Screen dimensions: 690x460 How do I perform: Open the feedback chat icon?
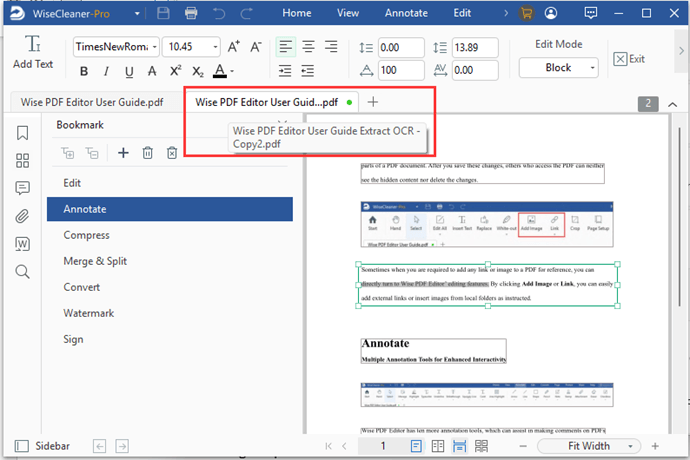click(x=591, y=13)
